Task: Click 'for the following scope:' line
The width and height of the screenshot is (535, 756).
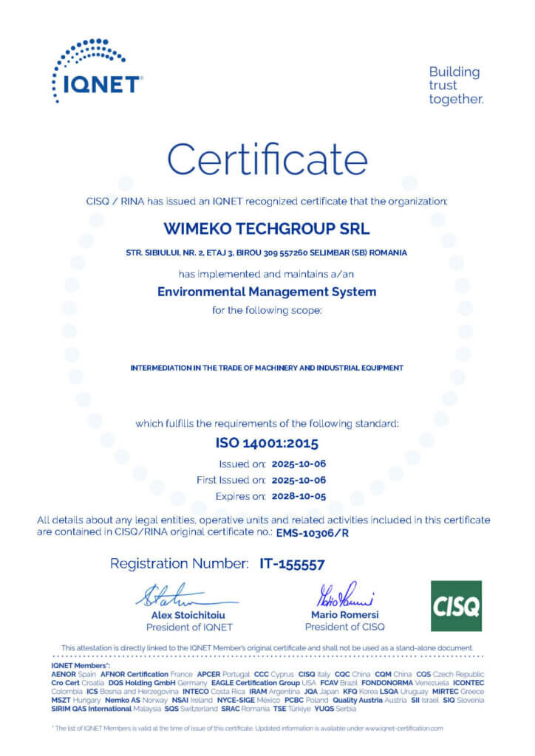Action: tap(267, 310)
